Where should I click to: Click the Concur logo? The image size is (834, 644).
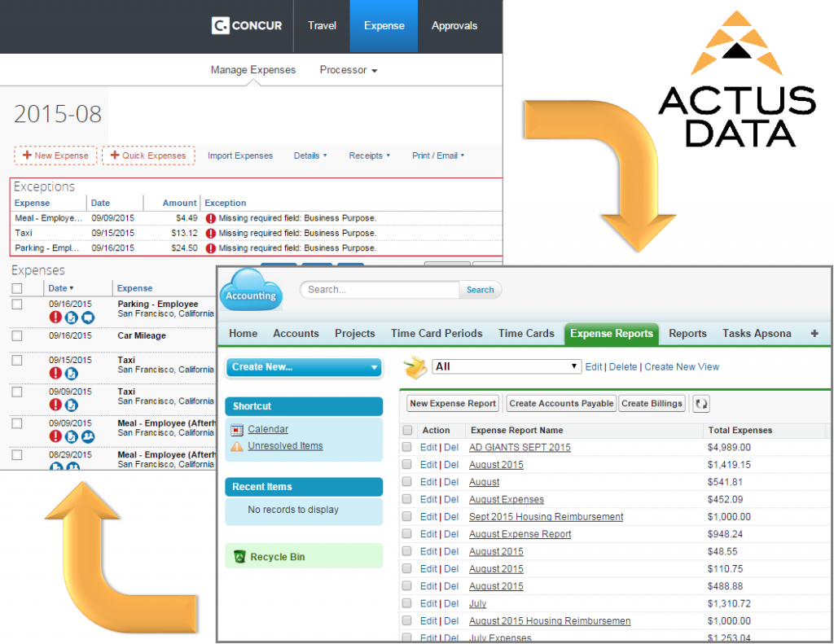(x=247, y=25)
